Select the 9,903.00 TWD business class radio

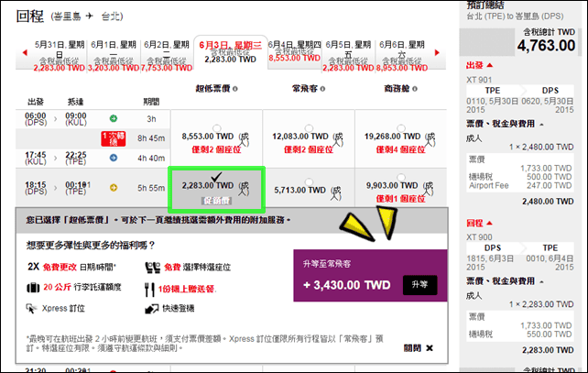[x=401, y=177]
